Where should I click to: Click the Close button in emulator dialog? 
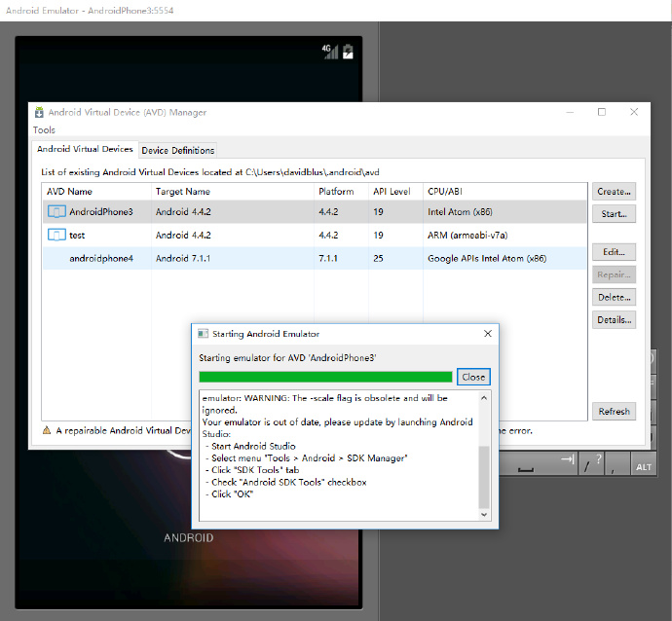click(x=473, y=377)
